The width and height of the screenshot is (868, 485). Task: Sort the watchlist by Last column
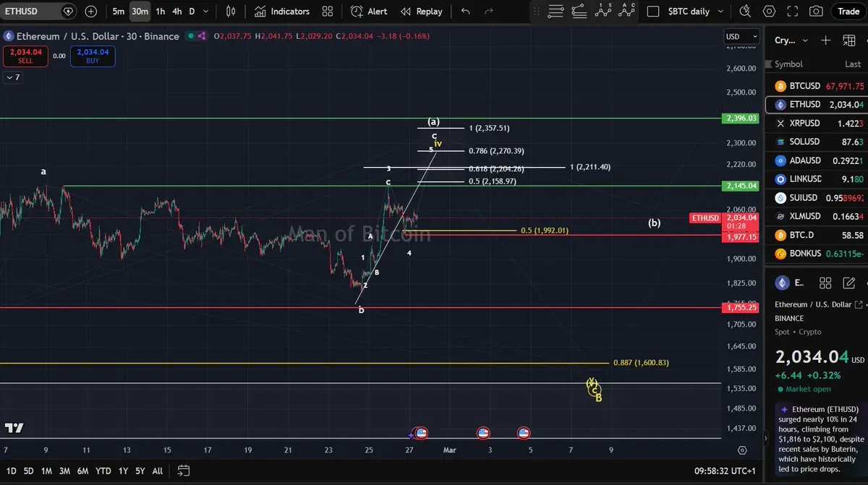[853, 64]
